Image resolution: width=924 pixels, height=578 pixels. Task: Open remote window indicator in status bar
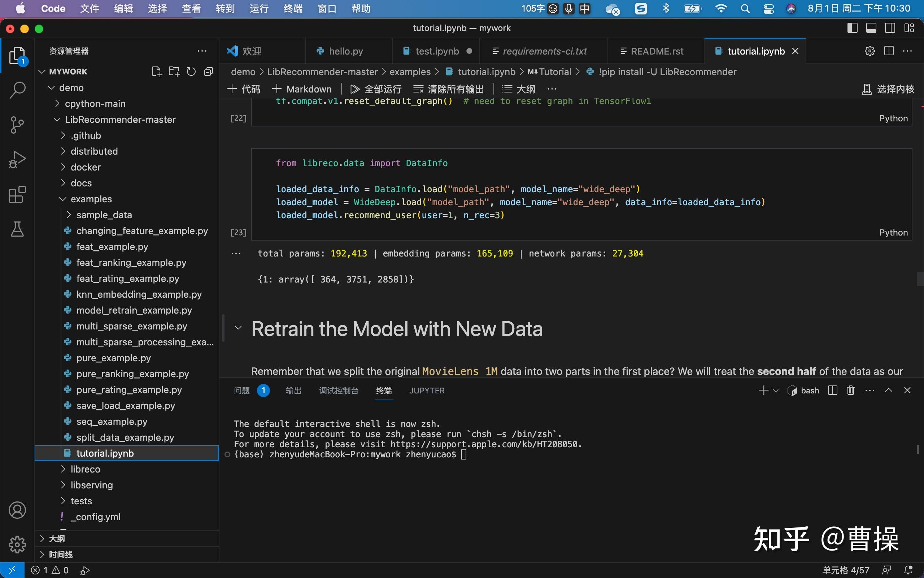[12, 570]
